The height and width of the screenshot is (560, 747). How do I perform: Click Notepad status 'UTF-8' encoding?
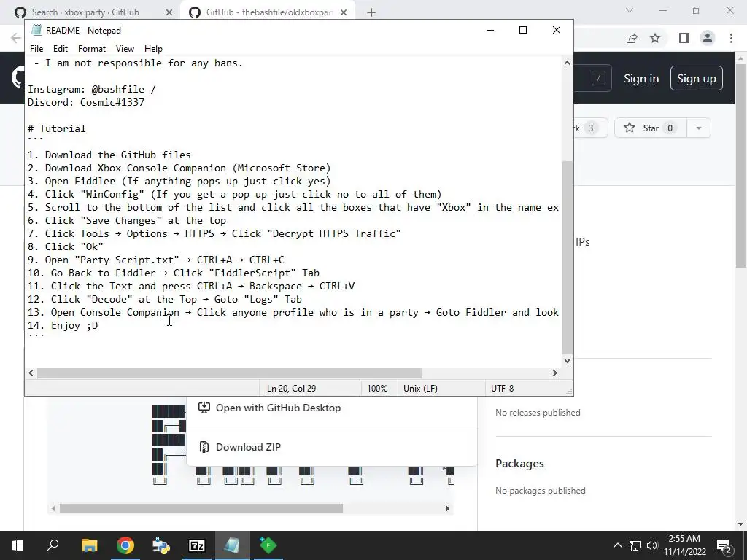pos(502,389)
